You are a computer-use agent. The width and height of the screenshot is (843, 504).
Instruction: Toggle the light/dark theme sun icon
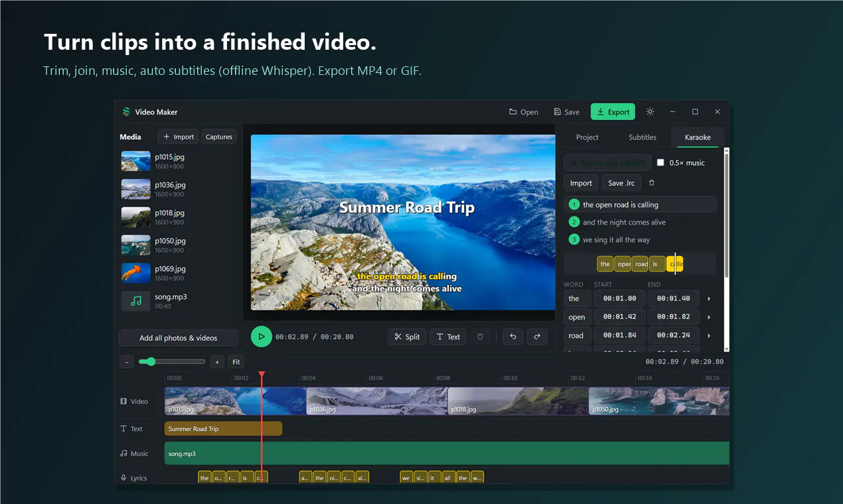point(650,112)
